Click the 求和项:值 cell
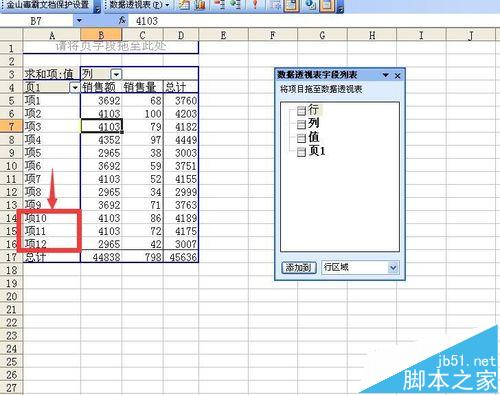Viewport: 500px width, 395px height. click(52, 74)
